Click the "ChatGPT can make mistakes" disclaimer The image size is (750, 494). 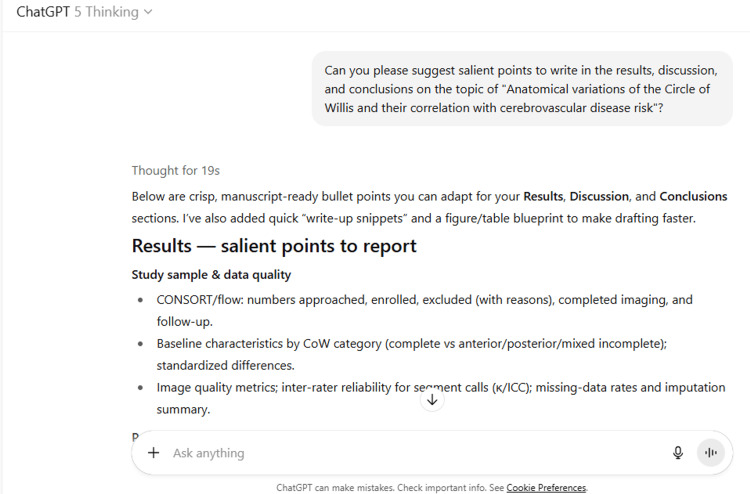click(x=390, y=488)
